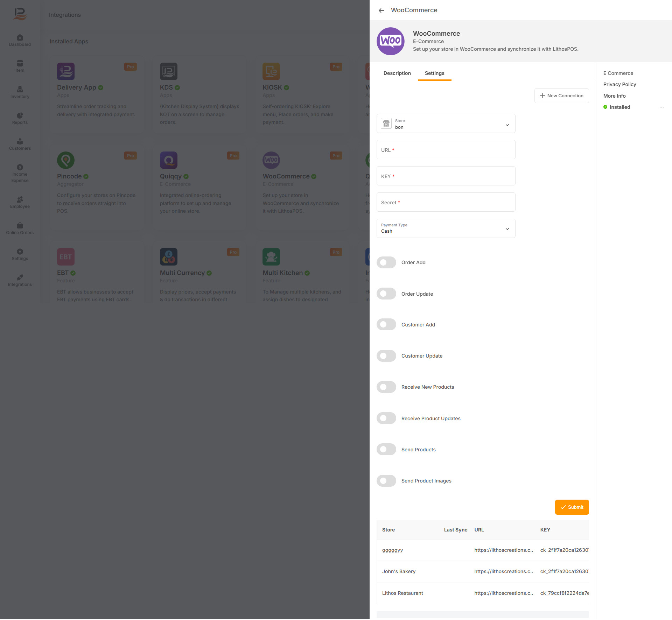This screenshot has width=672, height=620.
Task: Turn on Customer Update toggle
Action: [386, 356]
